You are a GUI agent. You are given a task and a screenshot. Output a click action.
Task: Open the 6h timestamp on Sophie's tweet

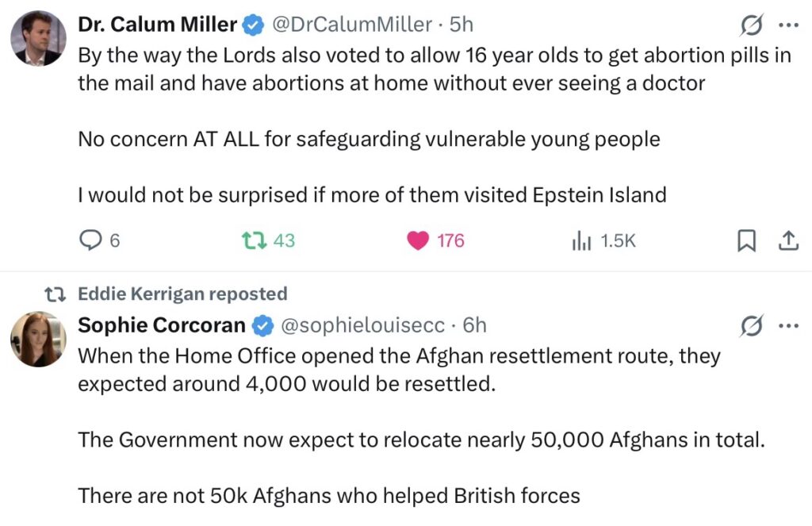click(474, 325)
